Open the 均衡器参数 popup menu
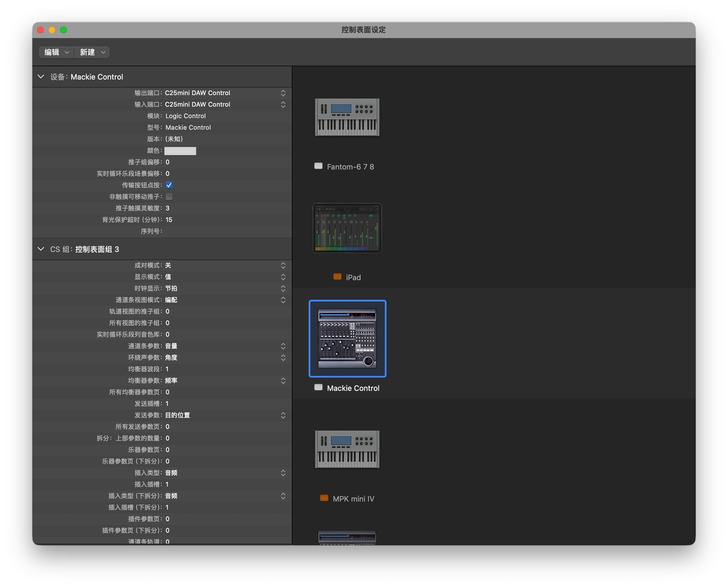 [226, 380]
